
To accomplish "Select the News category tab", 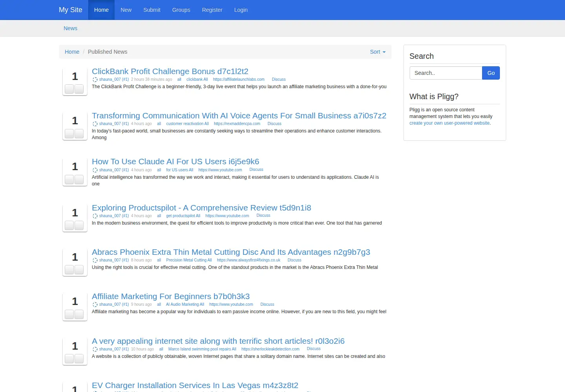I will [x=71, y=28].
